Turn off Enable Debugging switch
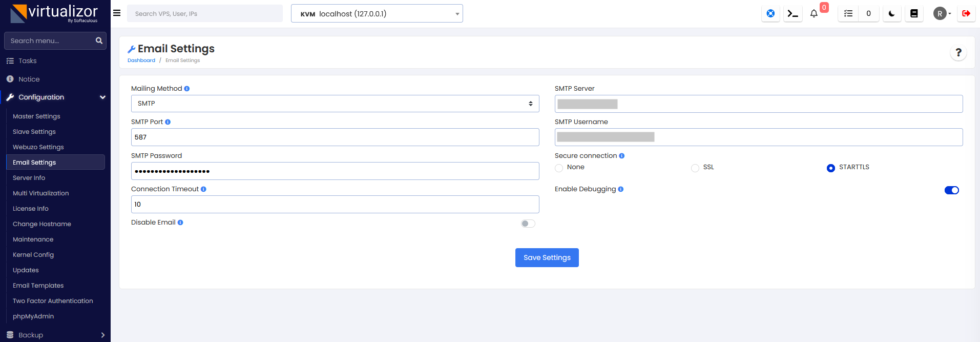980x342 pixels. click(x=951, y=190)
